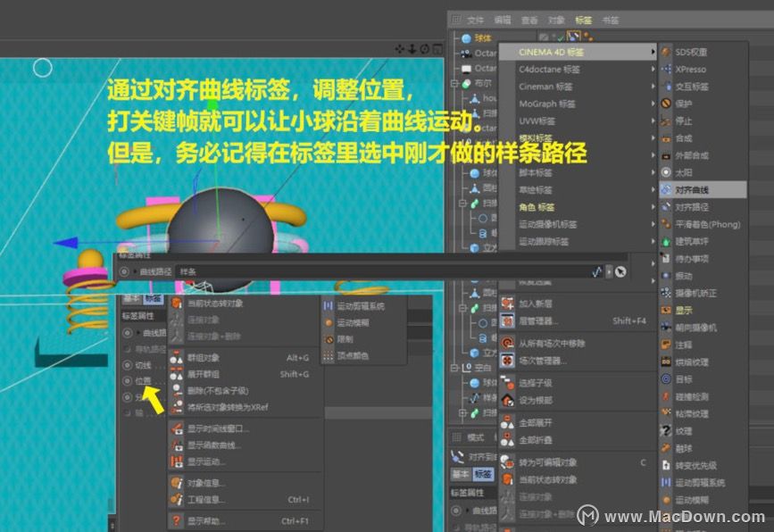774x532 pixels.
Task: Toggle the 曲线路径 keyframe circle in the top strip
Action: point(124,272)
